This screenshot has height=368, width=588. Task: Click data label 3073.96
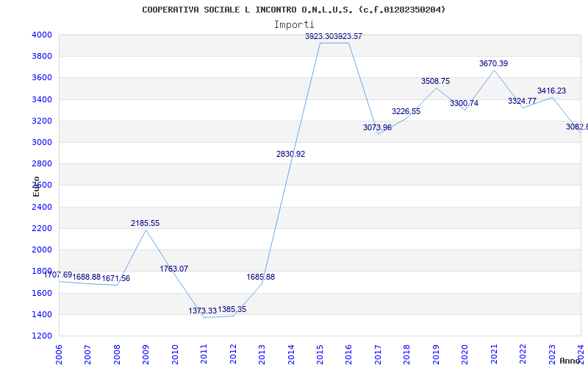(377, 127)
